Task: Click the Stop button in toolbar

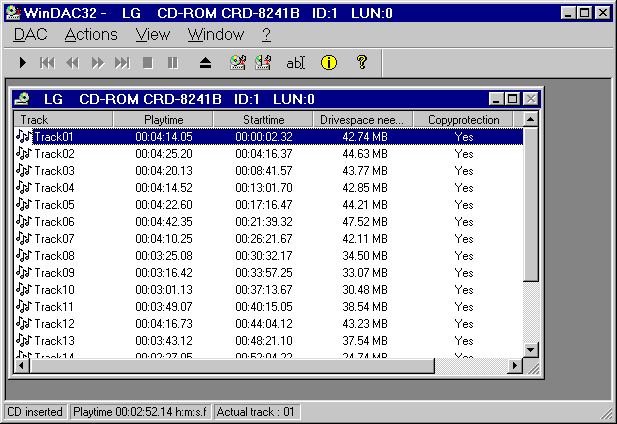Action: pos(148,62)
